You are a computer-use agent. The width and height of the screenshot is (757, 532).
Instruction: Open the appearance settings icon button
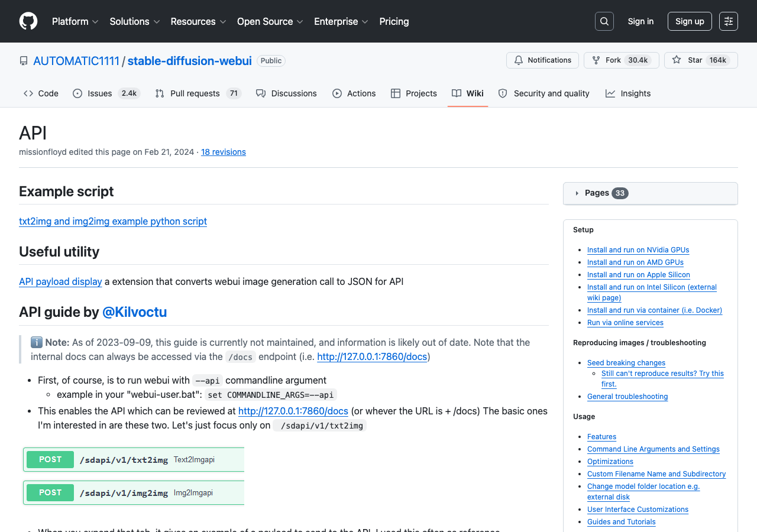point(729,21)
